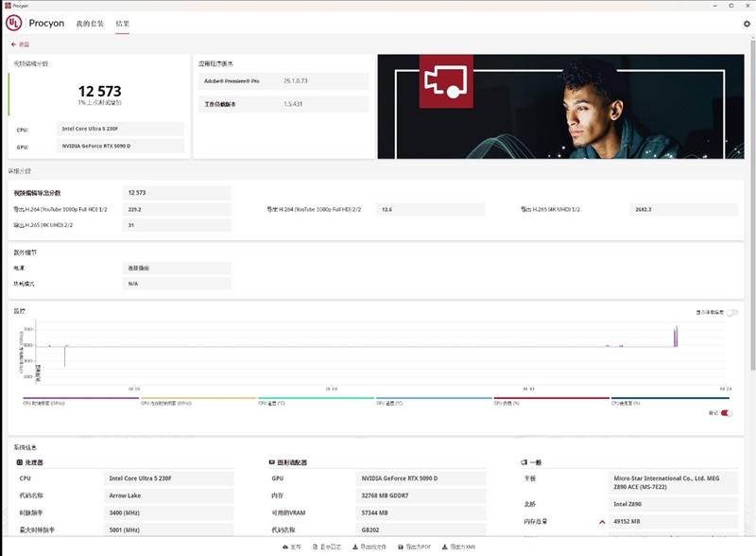This screenshot has height=556, width=756.
Task: Click the publish button in the bottom bar
Action: pos(292,547)
